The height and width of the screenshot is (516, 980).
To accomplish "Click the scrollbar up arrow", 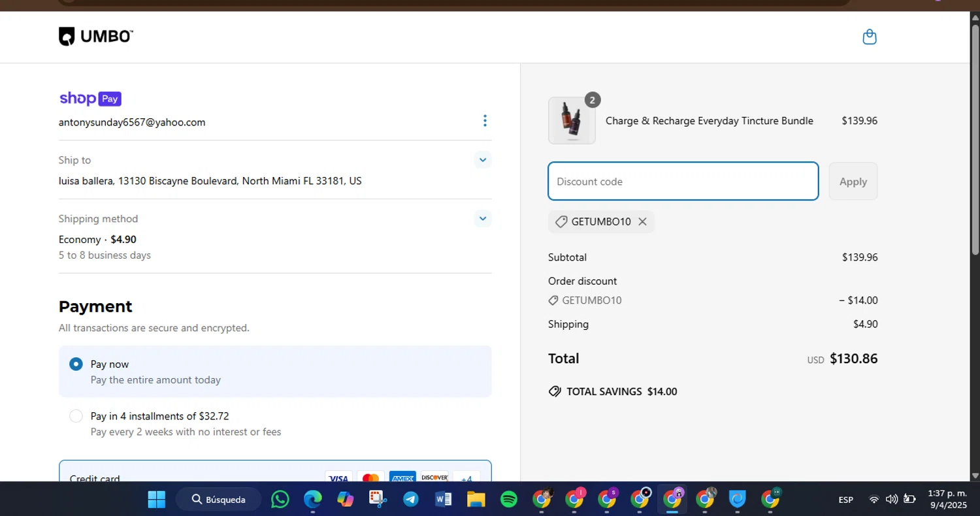I will (975, 18).
